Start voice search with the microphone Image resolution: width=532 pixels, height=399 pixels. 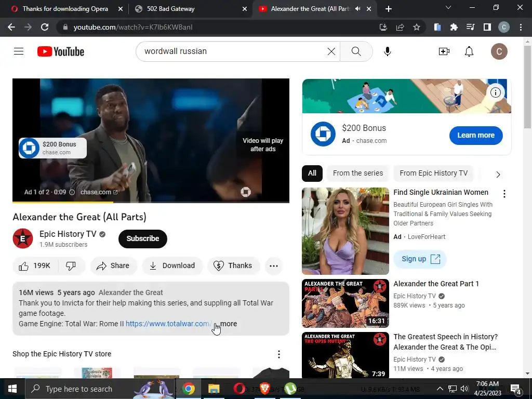click(387, 51)
